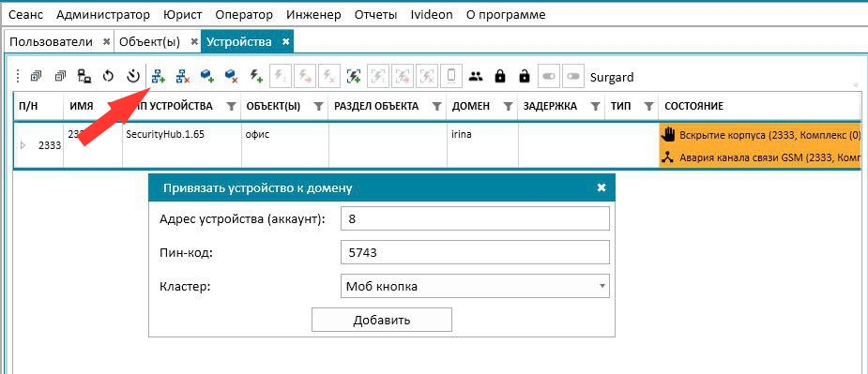Image resolution: width=868 pixels, height=374 pixels.
Task: Click the first toggle switch beside Surgard
Action: pos(549,76)
